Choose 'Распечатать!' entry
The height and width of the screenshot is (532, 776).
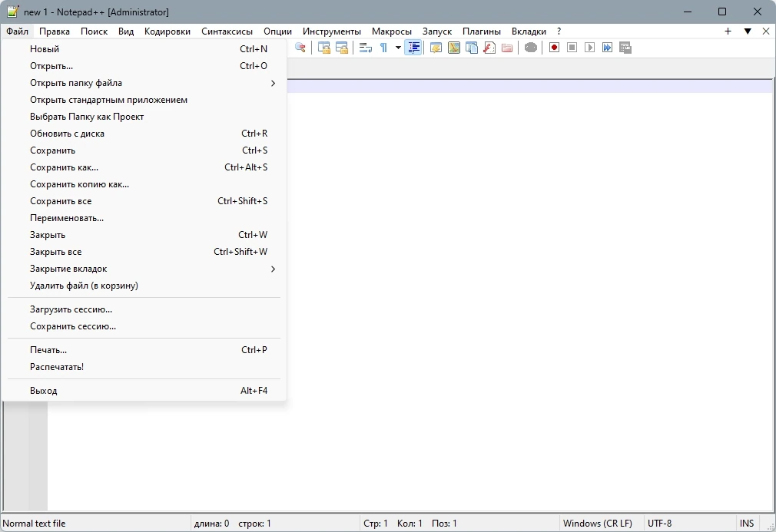coord(144,367)
